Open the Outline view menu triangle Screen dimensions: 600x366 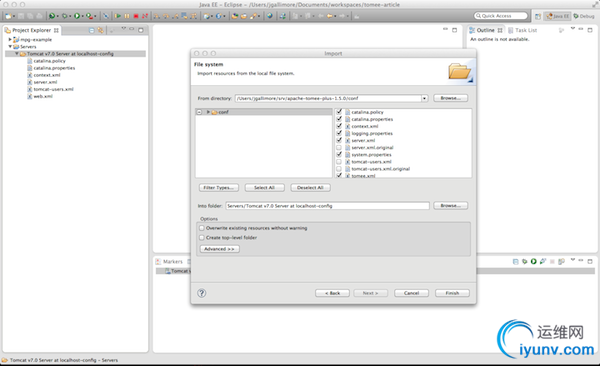tap(572, 29)
